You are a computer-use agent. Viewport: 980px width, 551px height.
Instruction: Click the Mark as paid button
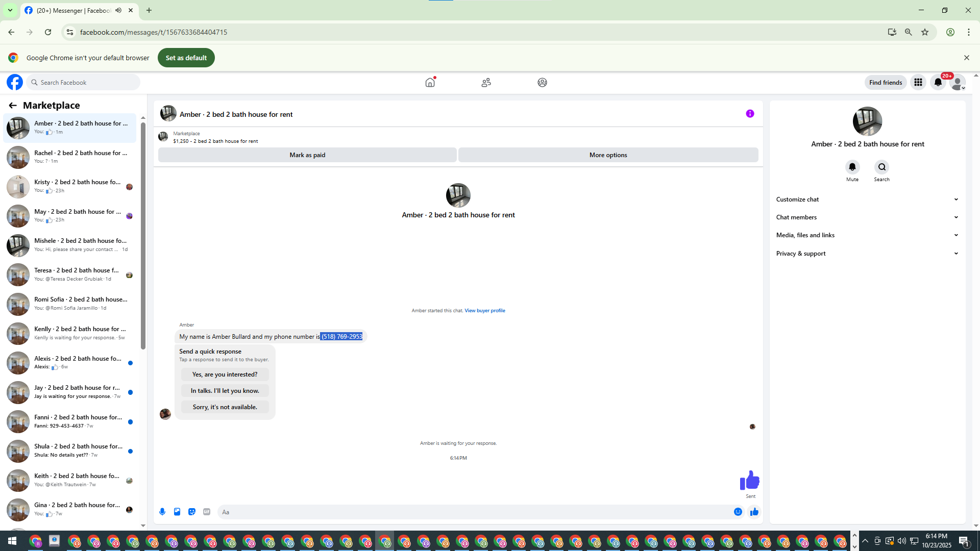tap(307, 155)
